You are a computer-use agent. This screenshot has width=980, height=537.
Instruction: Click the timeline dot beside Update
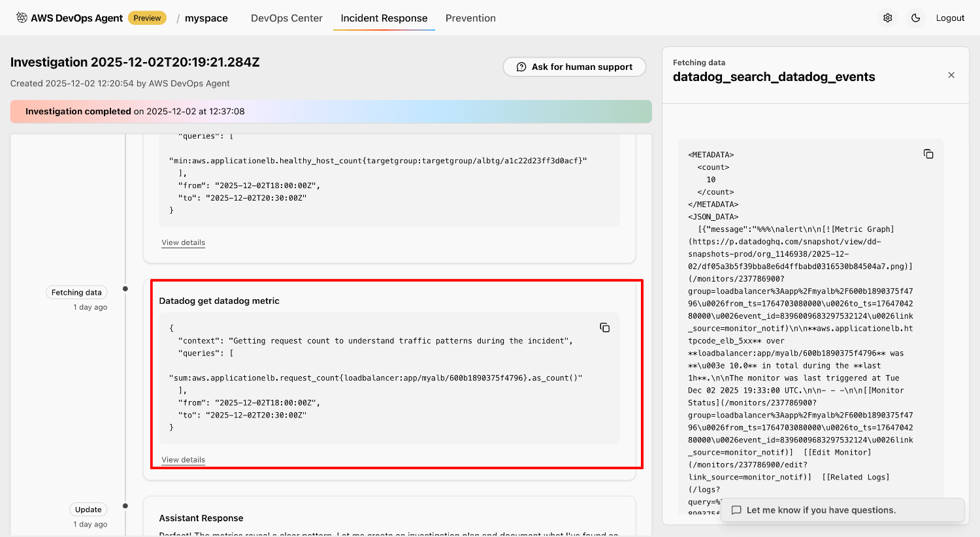[125, 506]
